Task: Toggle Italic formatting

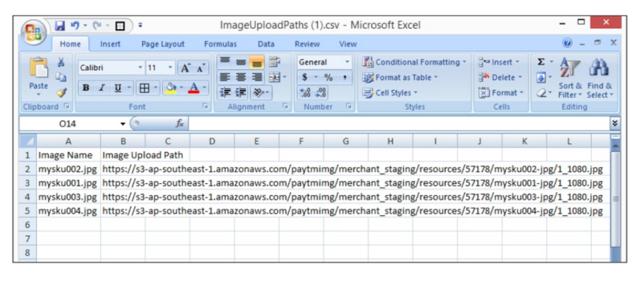Action: [x=101, y=88]
